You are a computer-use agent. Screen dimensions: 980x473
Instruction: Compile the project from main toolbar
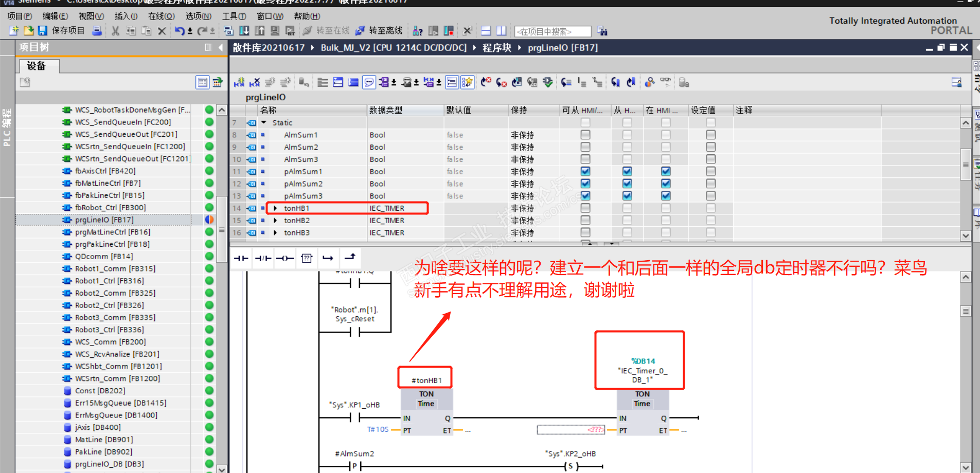click(228, 31)
